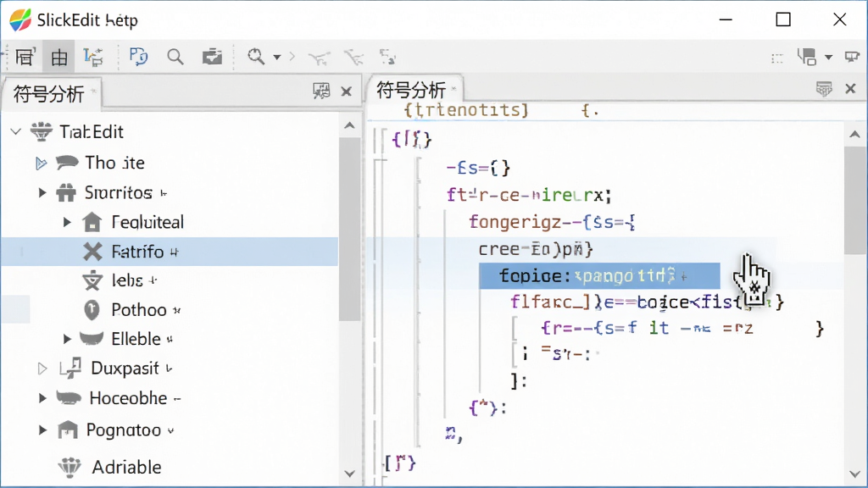This screenshot has width=868, height=488.
Task: Toggle the highlighted grid button in the toolbar
Action: click(x=58, y=57)
